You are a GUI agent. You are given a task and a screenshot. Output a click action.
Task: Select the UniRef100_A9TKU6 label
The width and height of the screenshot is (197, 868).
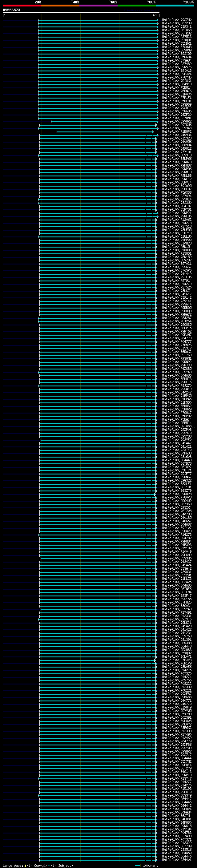click(x=177, y=125)
